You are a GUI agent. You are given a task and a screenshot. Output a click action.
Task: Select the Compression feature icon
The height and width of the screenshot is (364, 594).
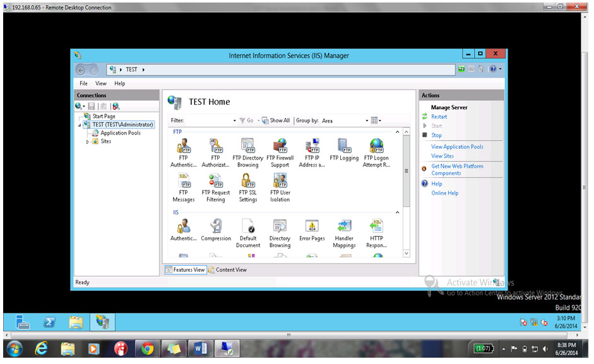coord(216,230)
